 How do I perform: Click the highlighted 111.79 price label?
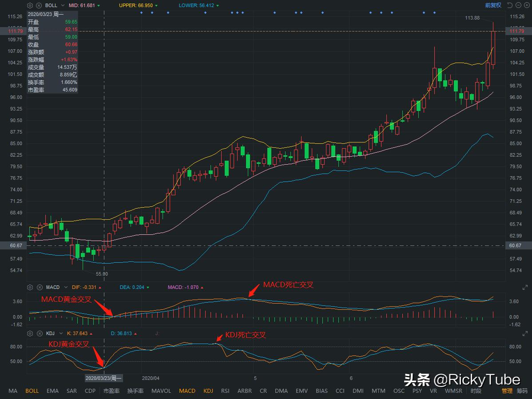516,31
